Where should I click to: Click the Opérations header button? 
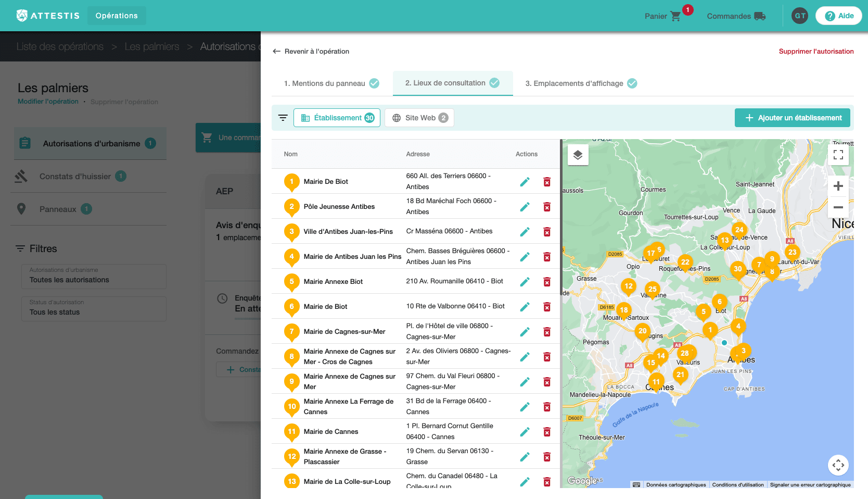click(x=117, y=16)
